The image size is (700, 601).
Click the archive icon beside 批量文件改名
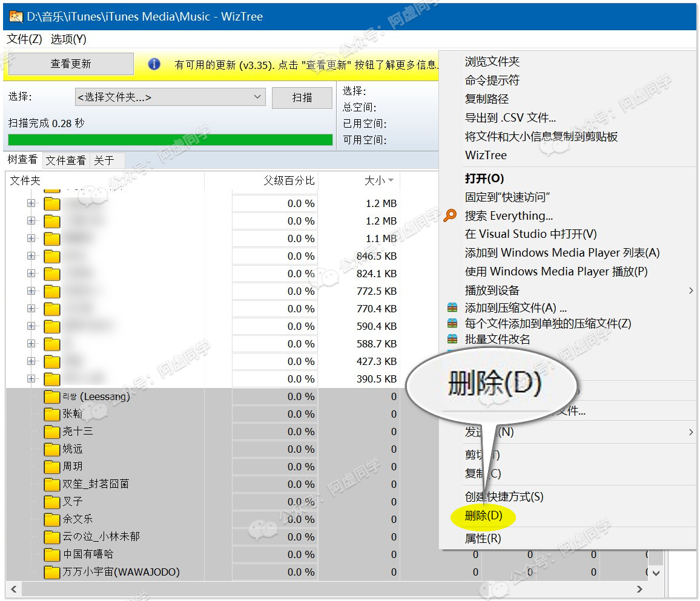452,339
